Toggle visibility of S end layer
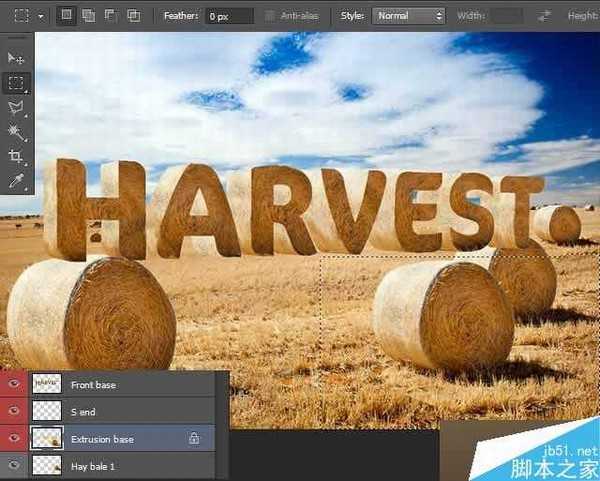Viewport: 600px width, 481px height. coord(14,411)
